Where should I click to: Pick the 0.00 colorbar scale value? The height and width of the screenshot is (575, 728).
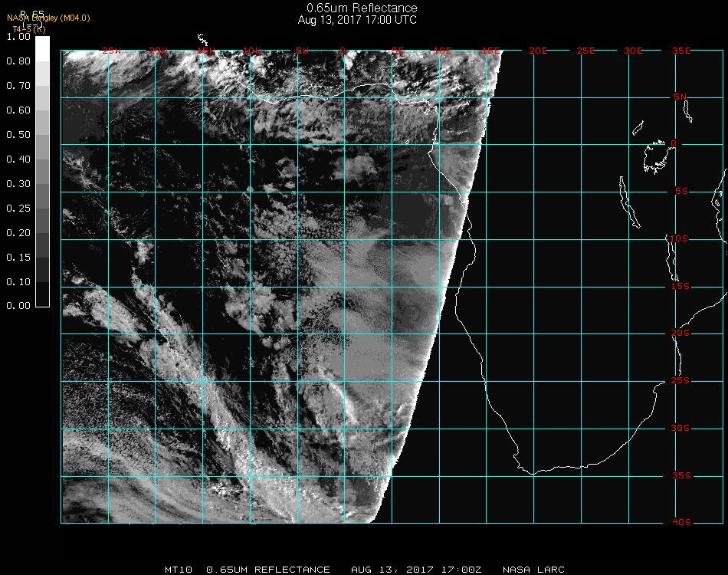click(18, 306)
